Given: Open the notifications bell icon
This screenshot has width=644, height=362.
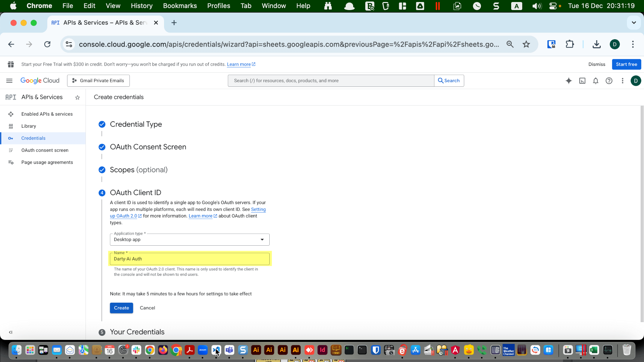Looking at the screenshot, I should tap(596, 80).
